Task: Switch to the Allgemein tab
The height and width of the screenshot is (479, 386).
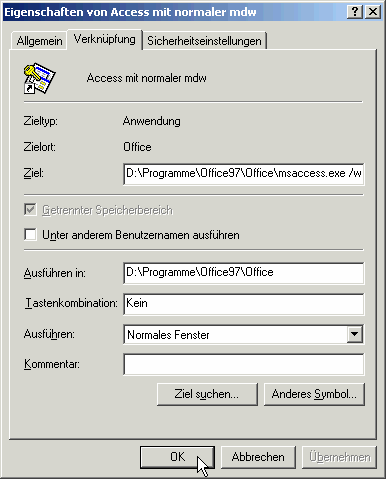Action: (x=39, y=41)
